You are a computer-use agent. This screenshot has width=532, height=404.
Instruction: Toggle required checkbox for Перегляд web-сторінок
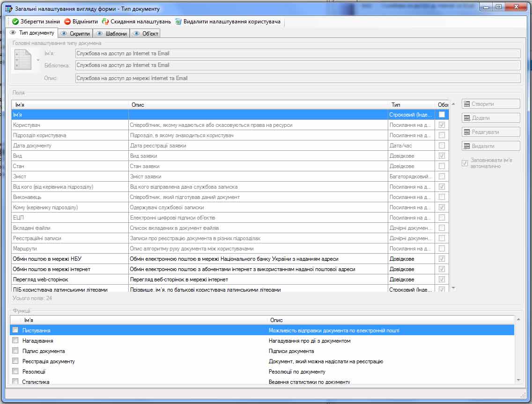[442, 279]
